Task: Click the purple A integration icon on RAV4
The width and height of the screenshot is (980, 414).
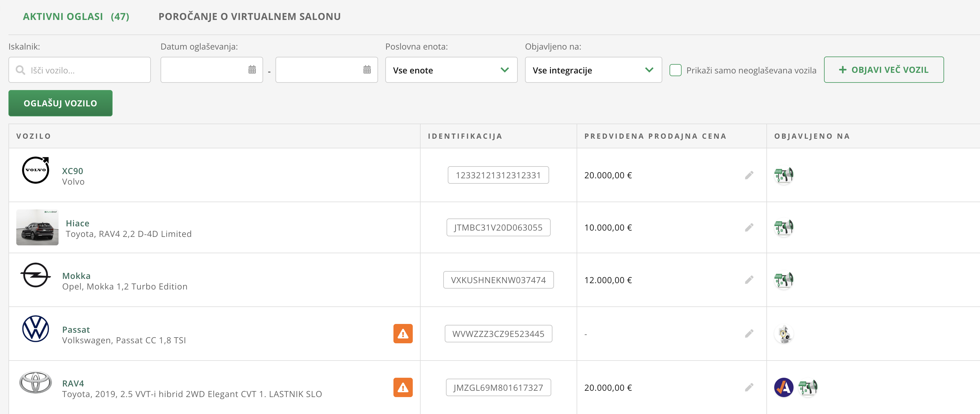Action: click(783, 387)
